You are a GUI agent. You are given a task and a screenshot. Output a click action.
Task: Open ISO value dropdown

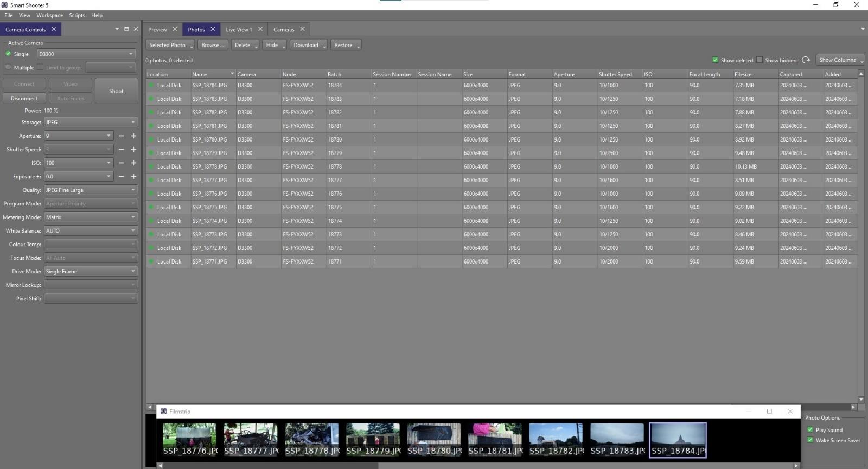[78, 163]
